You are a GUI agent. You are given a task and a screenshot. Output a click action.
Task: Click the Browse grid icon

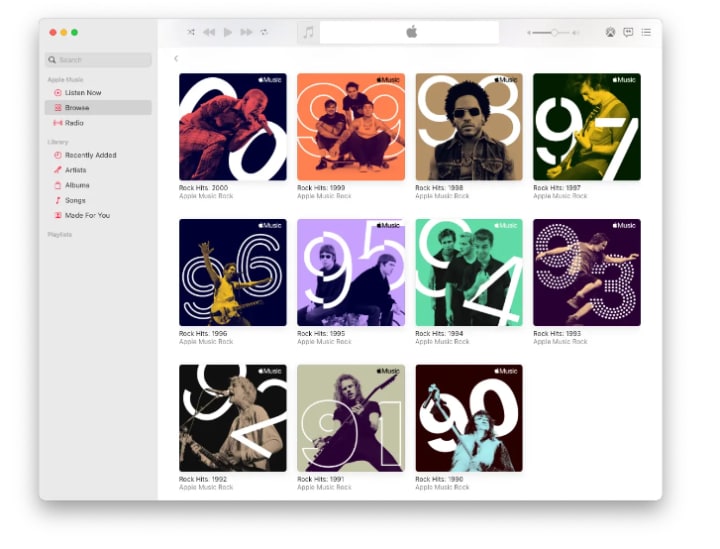(58, 107)
